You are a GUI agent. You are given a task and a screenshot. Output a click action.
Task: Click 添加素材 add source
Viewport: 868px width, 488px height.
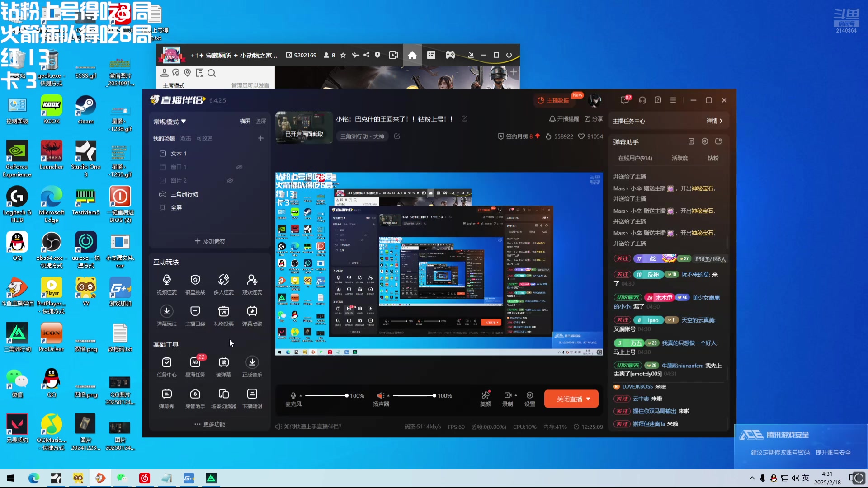coord(210,241)
